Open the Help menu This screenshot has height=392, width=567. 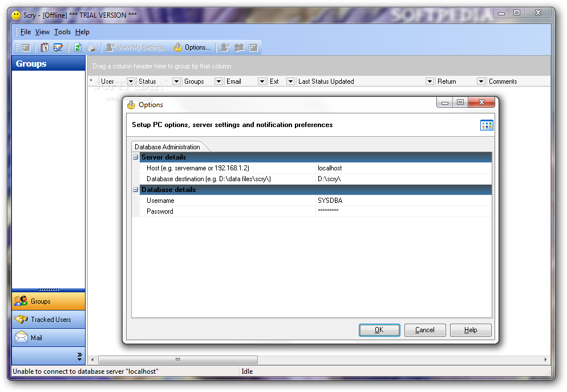[x=82, y=32]
